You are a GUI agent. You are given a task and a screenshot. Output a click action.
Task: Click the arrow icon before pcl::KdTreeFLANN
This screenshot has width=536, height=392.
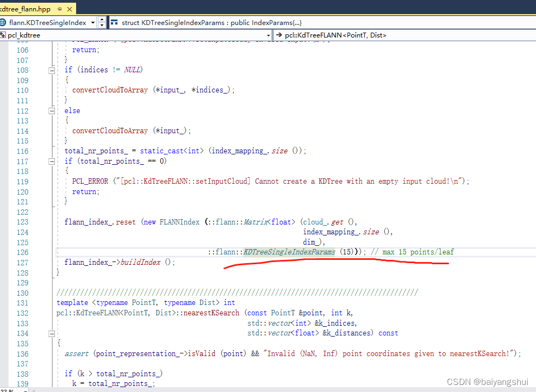point(278,35)
